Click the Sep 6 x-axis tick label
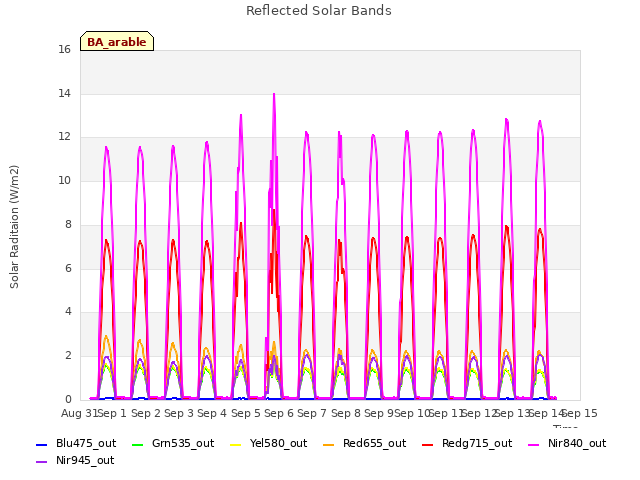This screenshot has width=640, height=480. coord(279,413)
